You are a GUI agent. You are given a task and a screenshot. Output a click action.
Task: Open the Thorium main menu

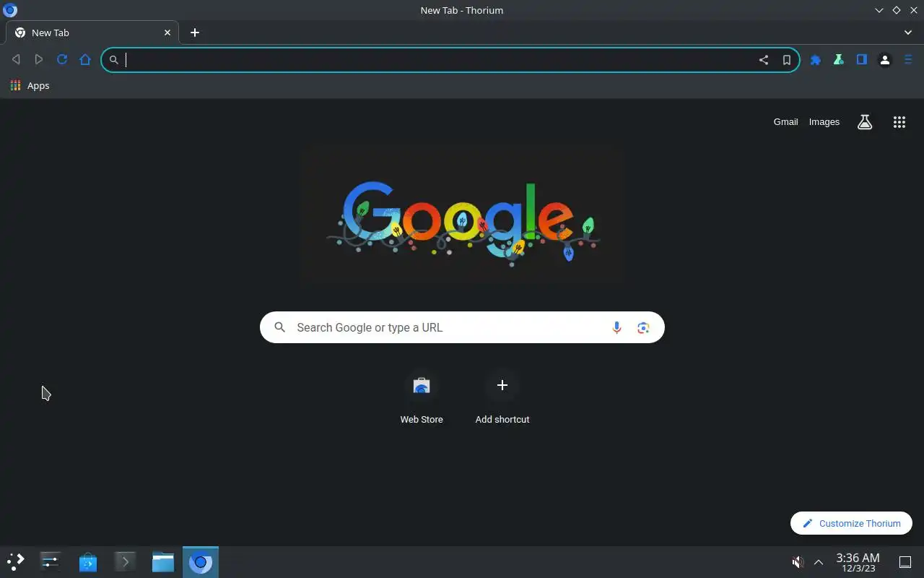point(908,60)
